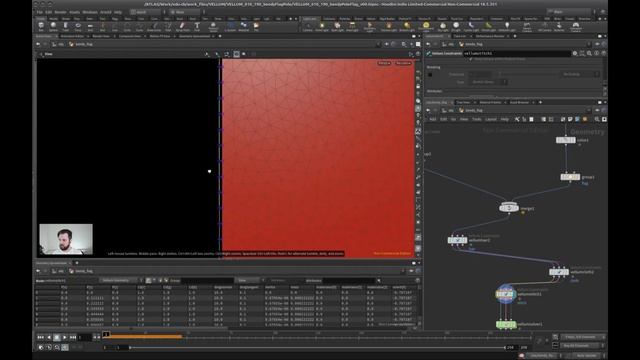Open the Windows menu

point(90,12)
